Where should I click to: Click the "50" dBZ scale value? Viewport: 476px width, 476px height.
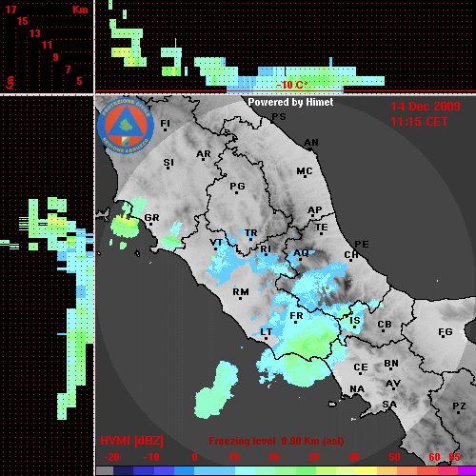(394, 457)
